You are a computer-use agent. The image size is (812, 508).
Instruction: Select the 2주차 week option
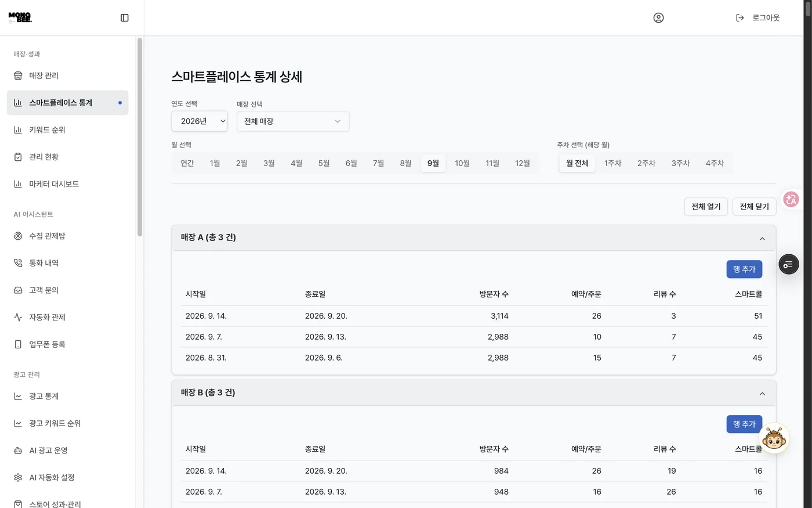pyautogui.click(x=646, y=163)
